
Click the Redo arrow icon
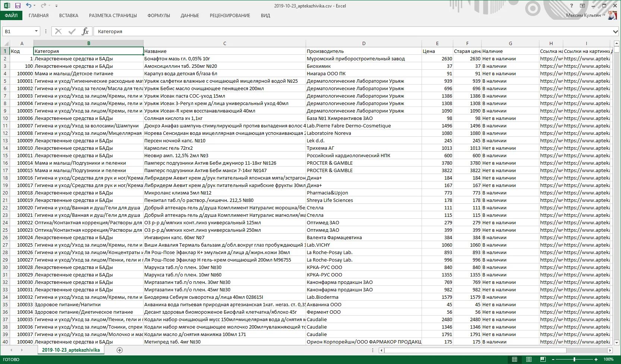pos(43,6)
